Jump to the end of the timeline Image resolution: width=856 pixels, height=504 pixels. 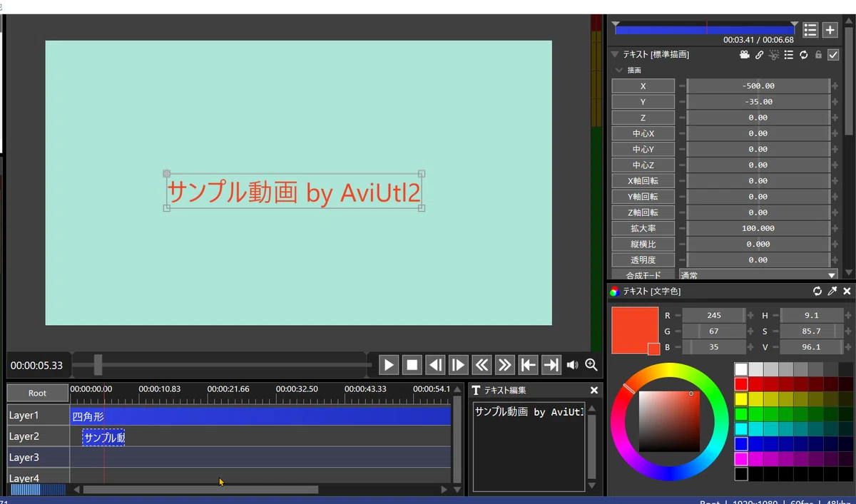click(x=551, y=365)
